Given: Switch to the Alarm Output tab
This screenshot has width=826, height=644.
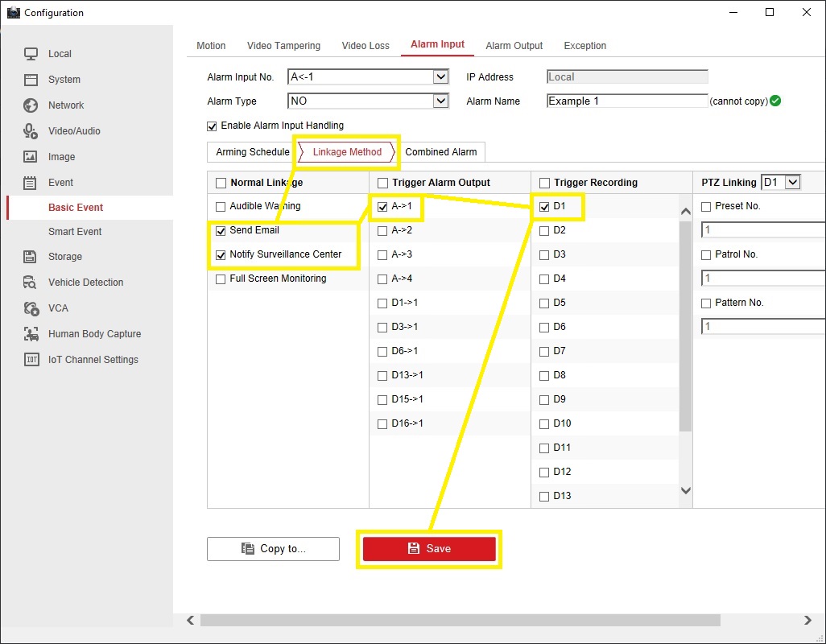Looking at the screenshot, I should click(x=514, y=46).
